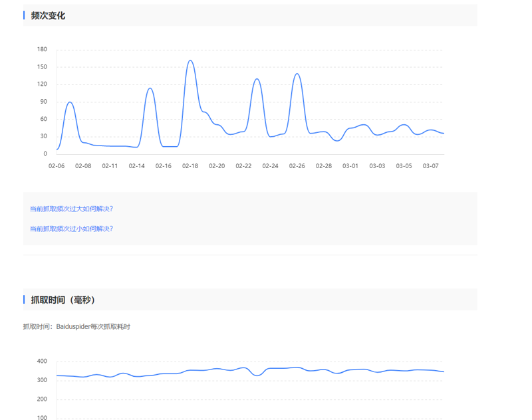This screenshot has width=532, height=420.
Task: Click the 03-07 date label on frequency axis
Action: coord(430,166)
